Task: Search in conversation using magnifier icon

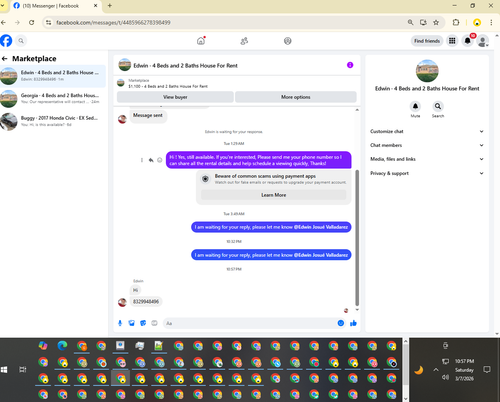Action: click(x=438, y=106)
